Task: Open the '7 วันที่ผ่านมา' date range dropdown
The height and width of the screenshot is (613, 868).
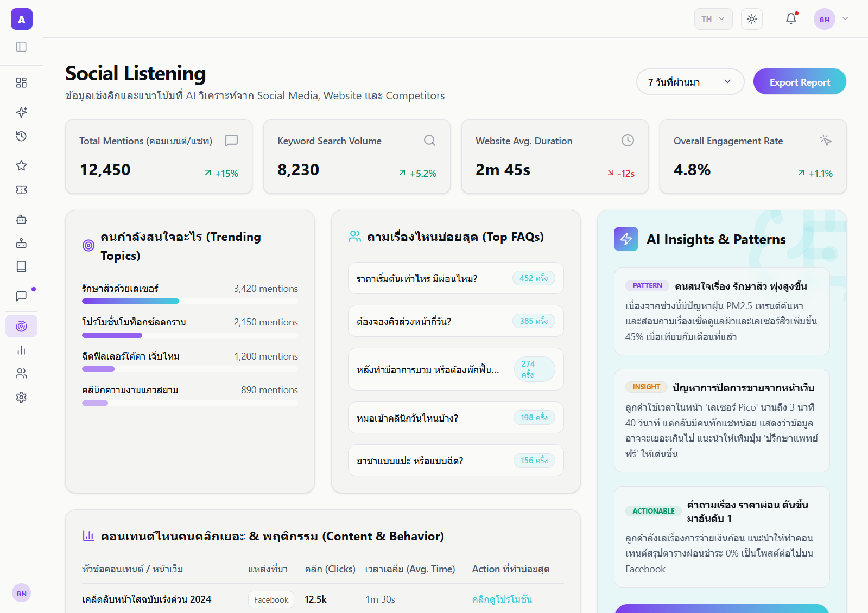Action: point(690,82)
